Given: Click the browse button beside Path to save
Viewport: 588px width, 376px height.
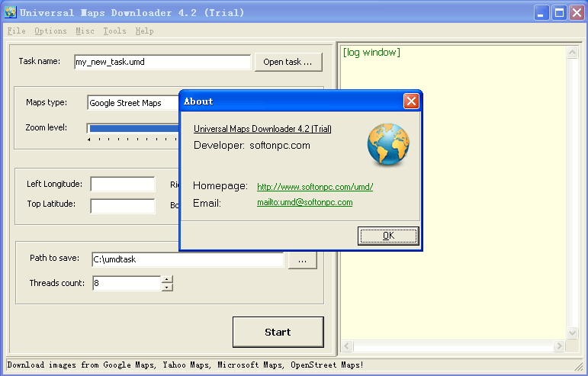Looking at the screenshot, I should pos(302,260).
